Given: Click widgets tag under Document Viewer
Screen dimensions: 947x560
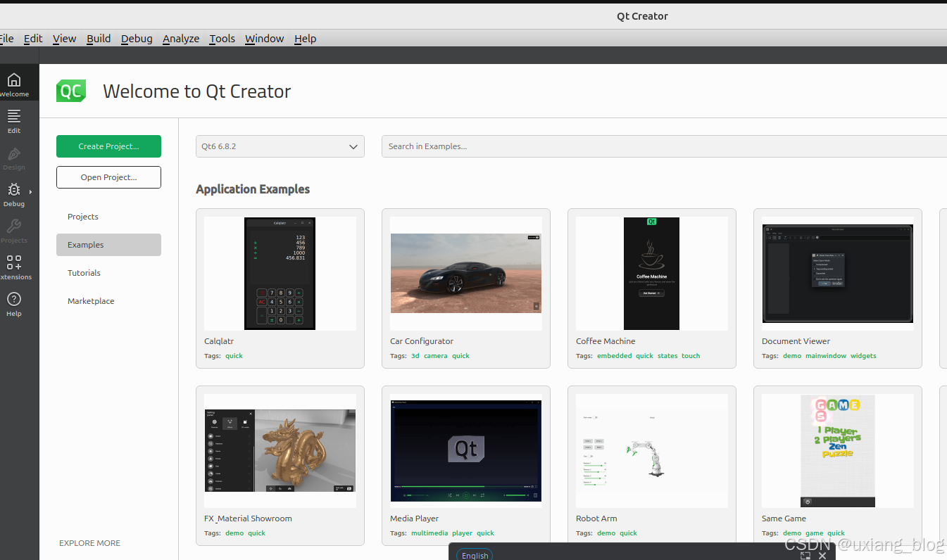Looking at the screenshot, I should click(x=863, y=356).
